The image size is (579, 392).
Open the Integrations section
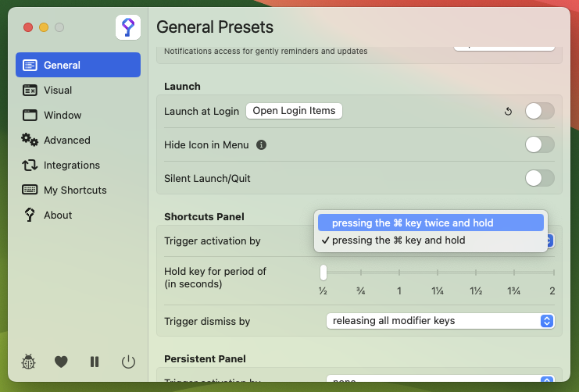(72, 166)
